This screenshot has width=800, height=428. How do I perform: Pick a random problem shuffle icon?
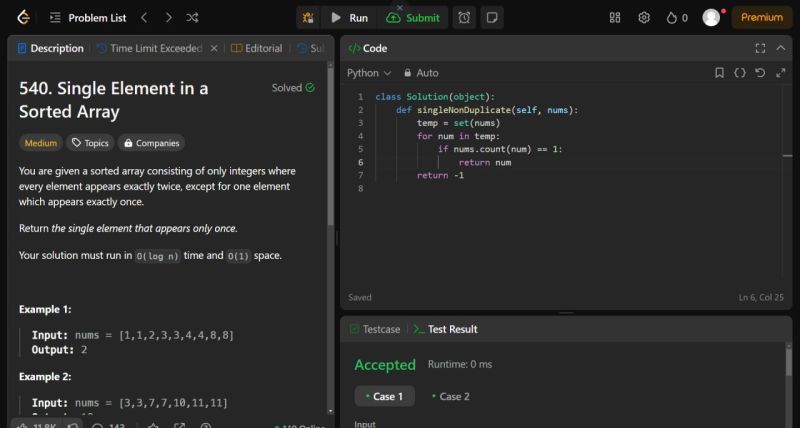[x=192, y=18]
